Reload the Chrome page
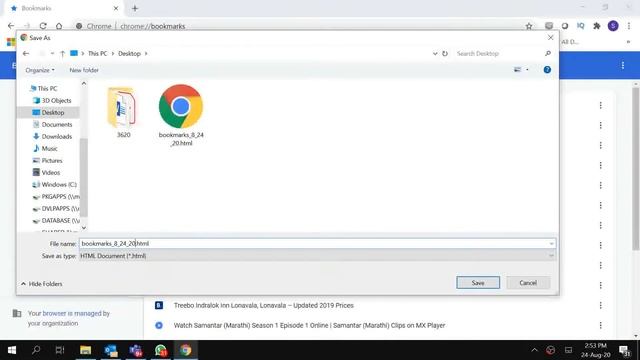The width and height of the screenshot is (640, 360). 43,26
